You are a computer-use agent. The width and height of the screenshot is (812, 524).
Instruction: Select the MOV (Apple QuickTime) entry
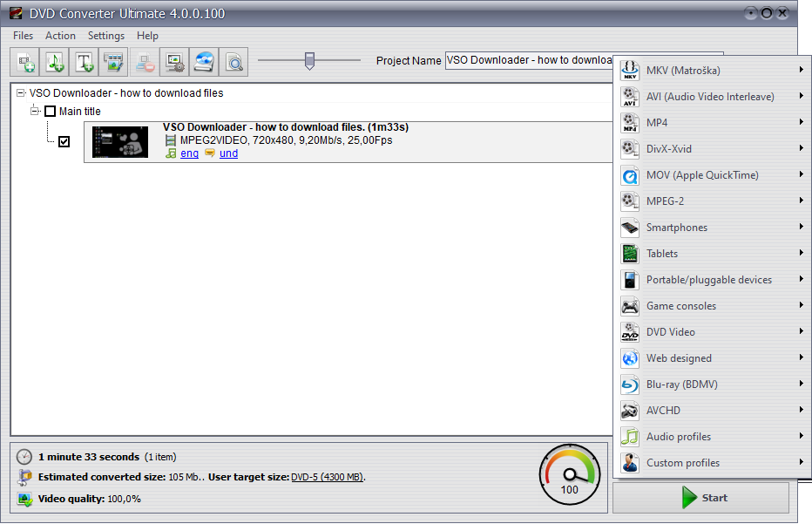(x=713, y=175)
